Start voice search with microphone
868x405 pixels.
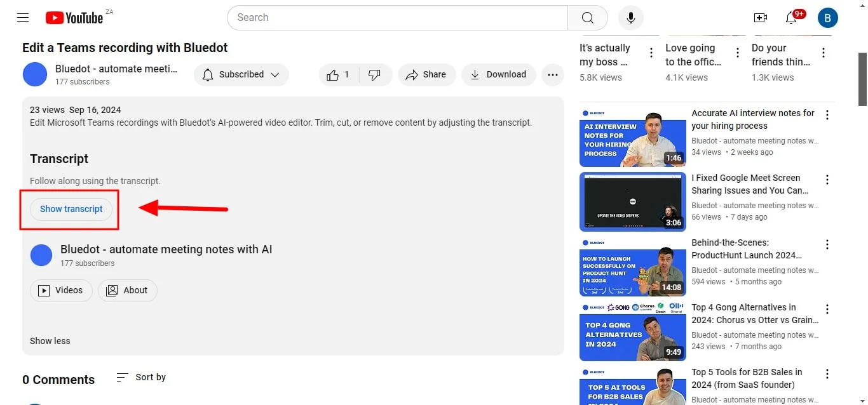[x=630, y=18]
